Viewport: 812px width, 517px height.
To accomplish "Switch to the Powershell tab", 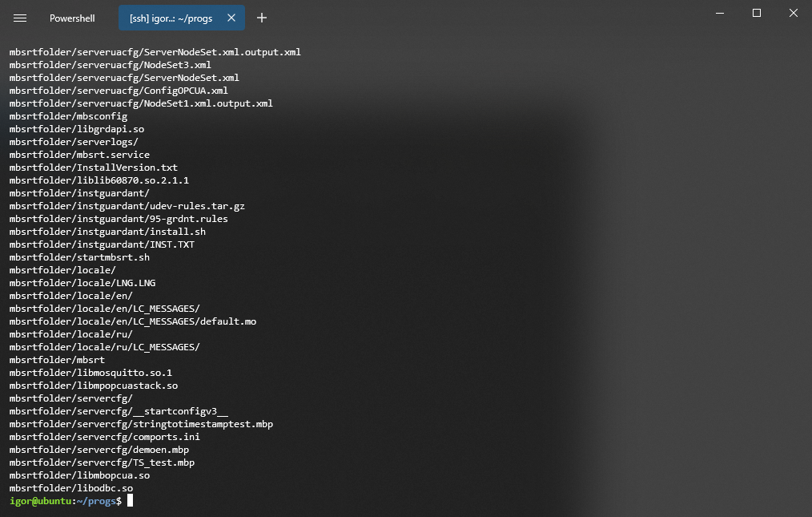I will [72, 18].
